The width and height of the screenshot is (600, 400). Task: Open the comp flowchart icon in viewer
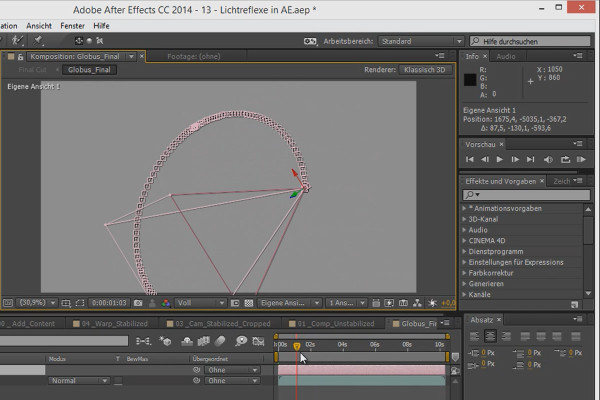pos(417,303)
